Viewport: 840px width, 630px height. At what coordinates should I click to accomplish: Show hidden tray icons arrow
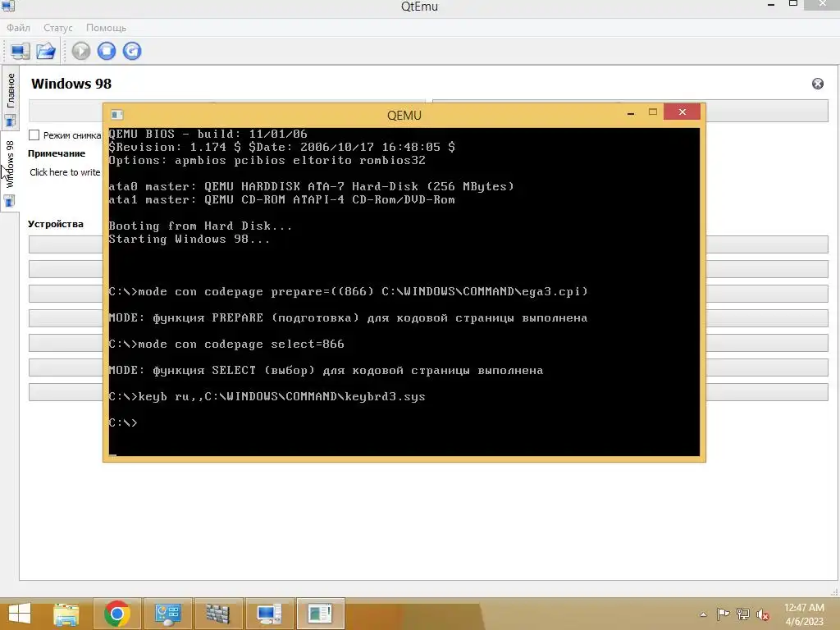pos(703,614)
